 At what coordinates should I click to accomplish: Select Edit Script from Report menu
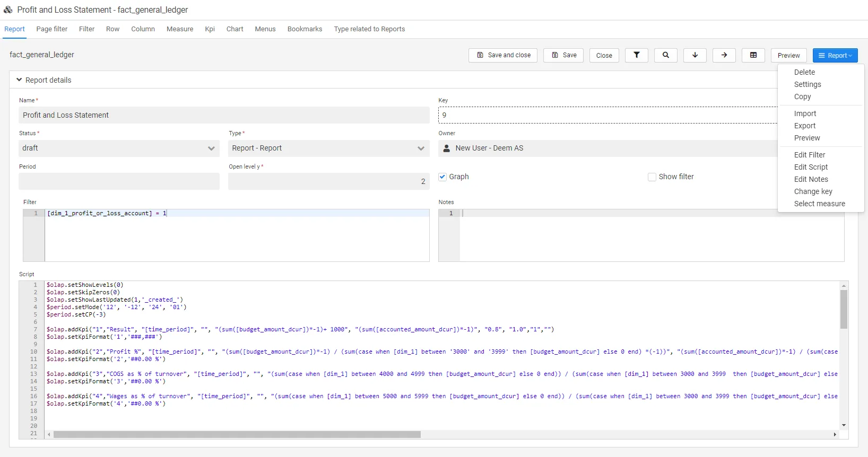click(x=811, y=167)
